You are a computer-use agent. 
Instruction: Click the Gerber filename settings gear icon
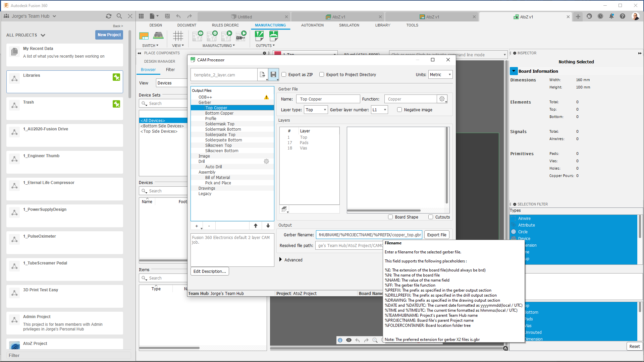point(442,99)
